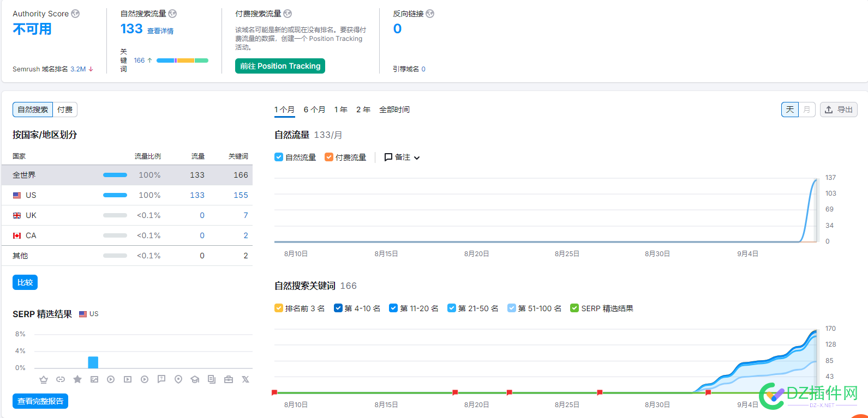The height and width of the screenshot is (418, 868).
Task: Click the keyword distribution color bar
Action: 182,60
